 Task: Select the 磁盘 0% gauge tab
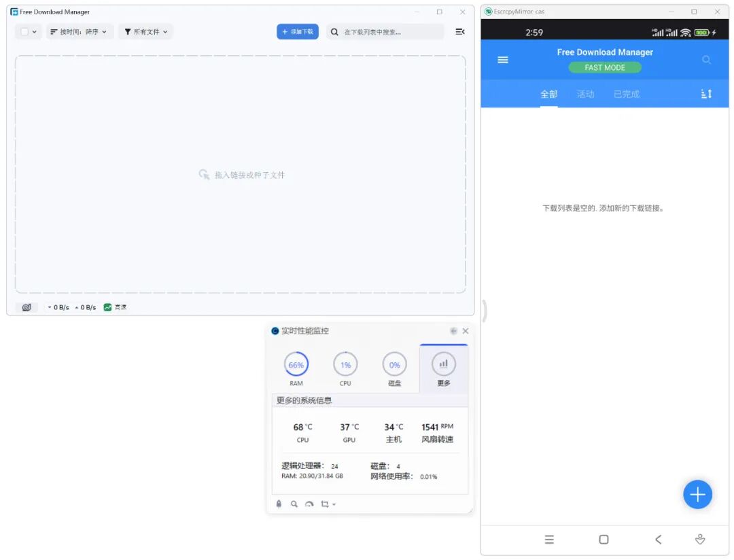[395, 369]
